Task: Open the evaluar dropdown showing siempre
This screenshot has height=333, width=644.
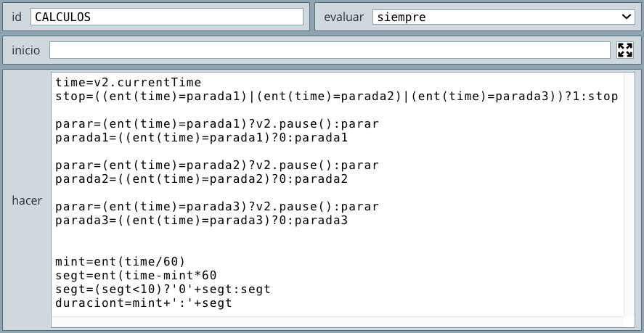Action: coord(504,17)
